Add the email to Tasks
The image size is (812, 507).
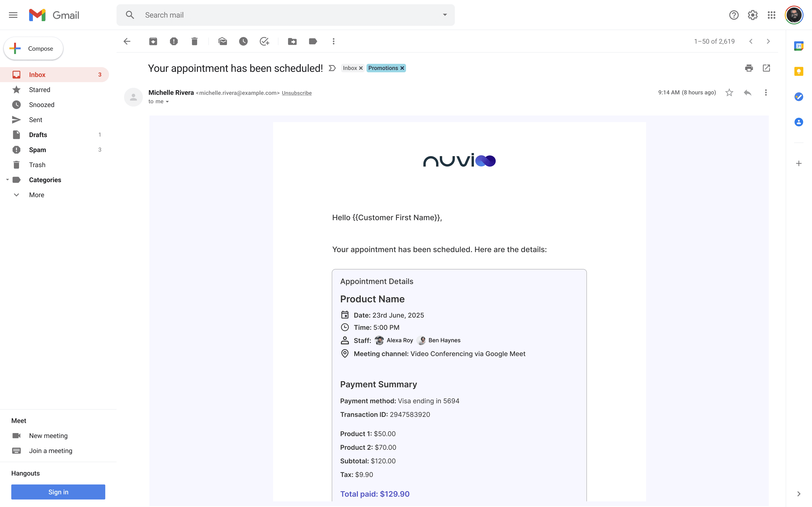click(264, 41)
